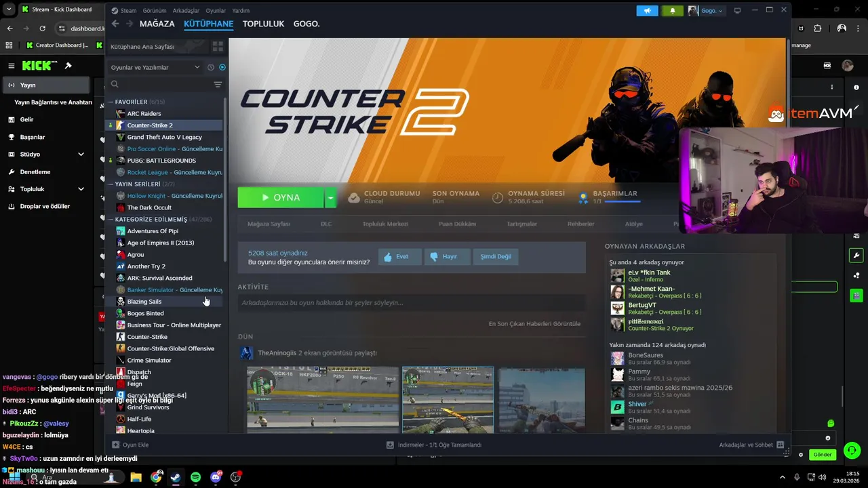Viewport: 868px width, 488px height.
Task: Open Chrome tab search chevron
Action: (9, 9)
